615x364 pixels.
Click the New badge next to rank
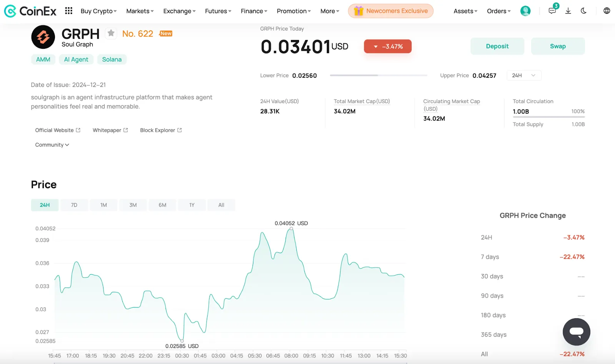click(x=166, y=33)
